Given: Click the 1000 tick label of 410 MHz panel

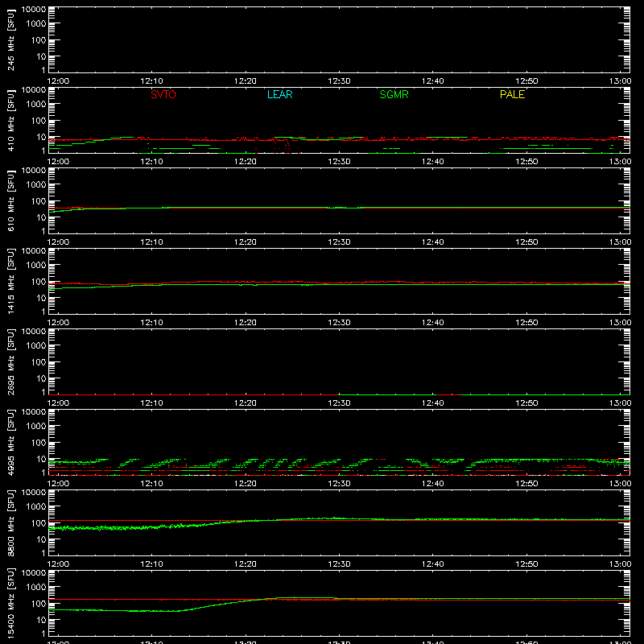Looking at the screenshot, I should tap(36, 104).
